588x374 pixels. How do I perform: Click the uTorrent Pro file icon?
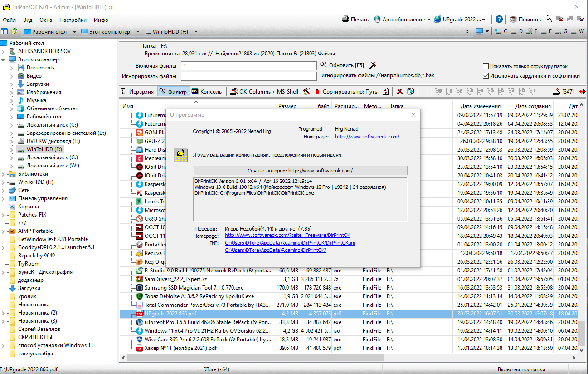140,322
